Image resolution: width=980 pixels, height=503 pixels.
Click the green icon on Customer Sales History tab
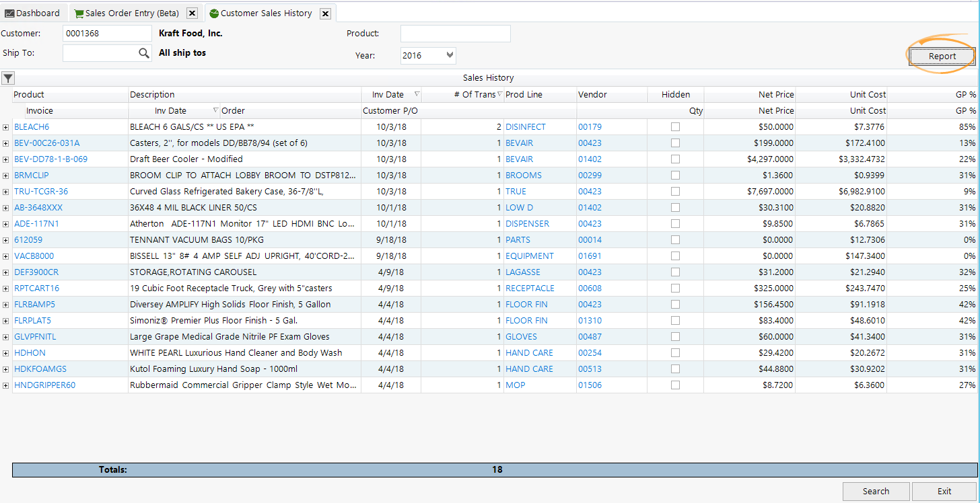coord(214,13)
